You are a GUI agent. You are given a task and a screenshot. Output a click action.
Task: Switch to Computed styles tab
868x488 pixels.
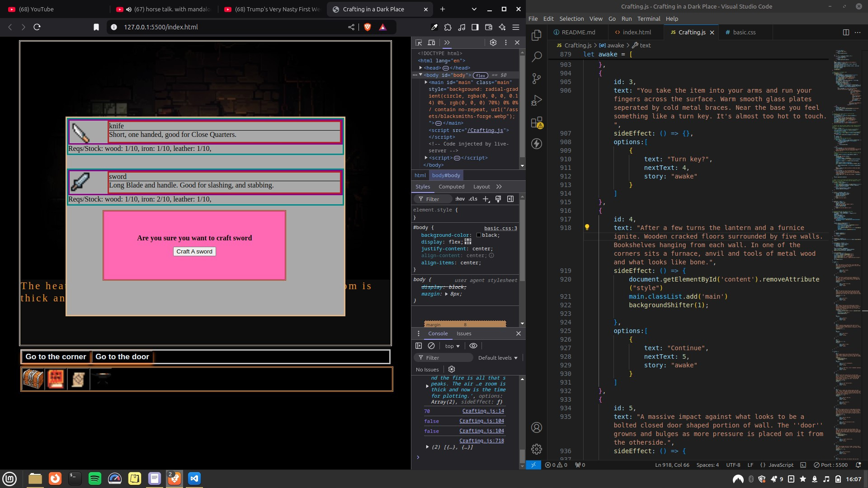click(451, 187)
